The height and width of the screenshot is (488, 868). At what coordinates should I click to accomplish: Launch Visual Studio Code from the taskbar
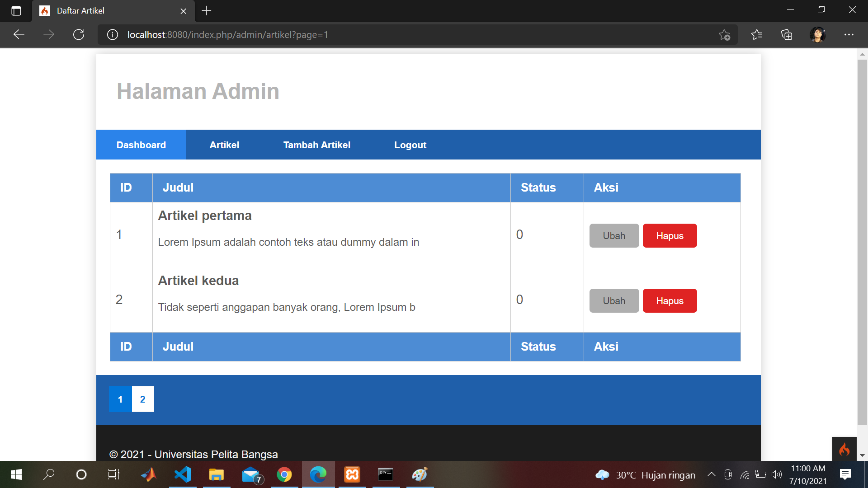pos(183,474)
